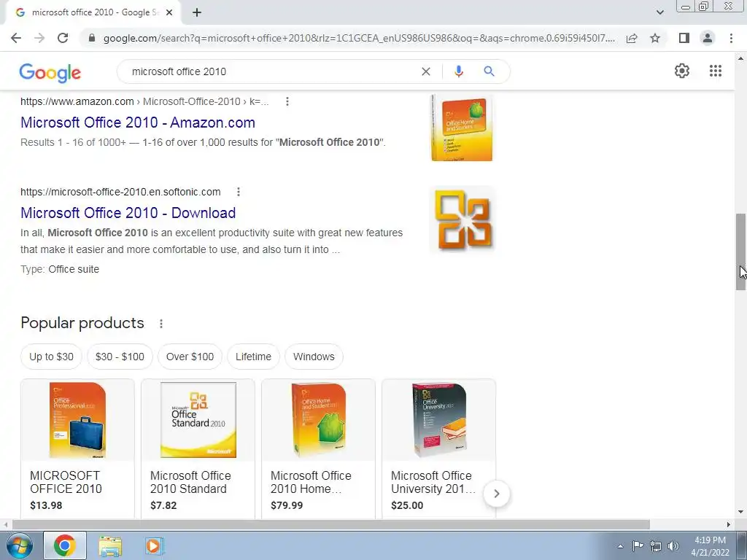
Task: Click the page scroll down arrow
Action: point(740,512)
